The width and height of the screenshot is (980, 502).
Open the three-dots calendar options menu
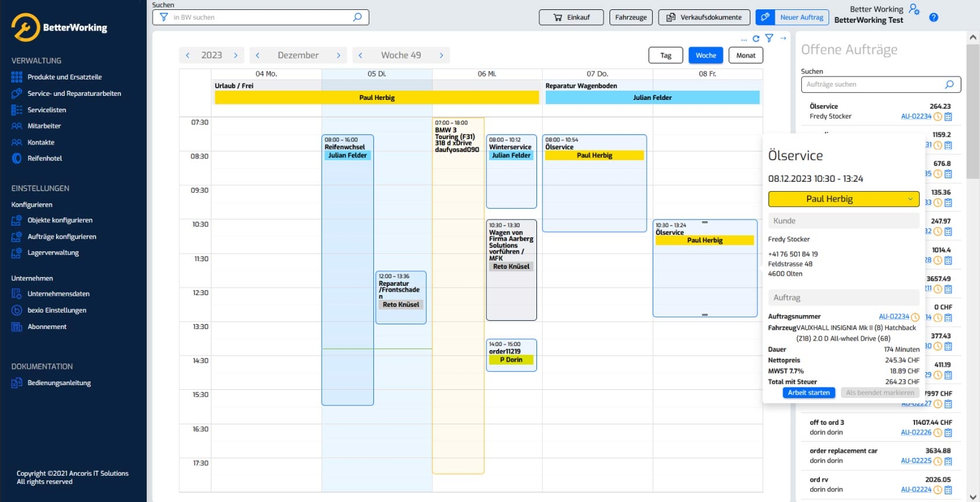[x=744, y=40]
